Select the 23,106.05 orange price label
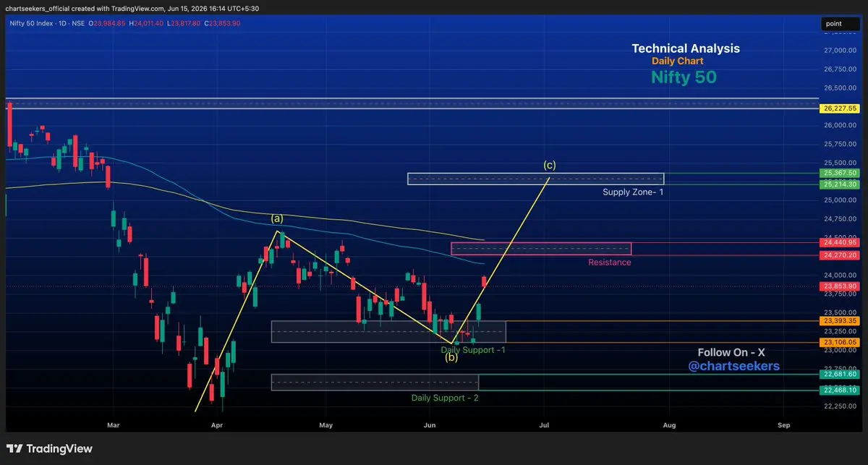 tap(839, 342)
